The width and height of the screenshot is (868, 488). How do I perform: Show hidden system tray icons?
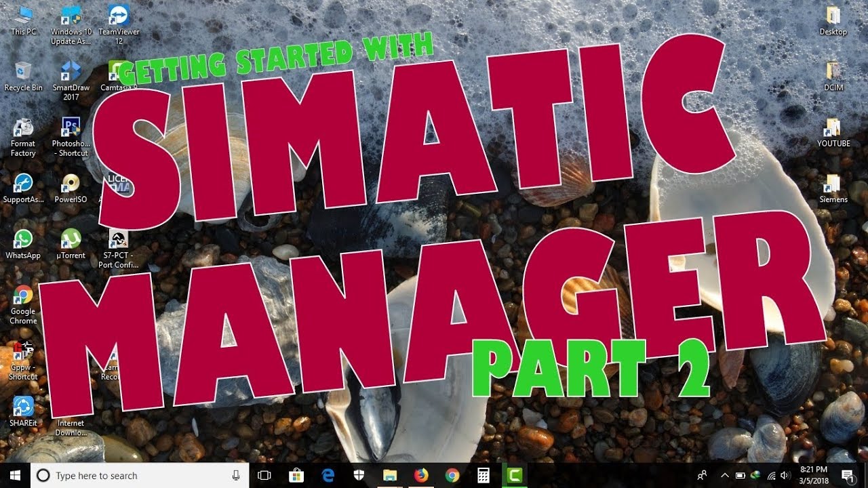pos(724,476)
